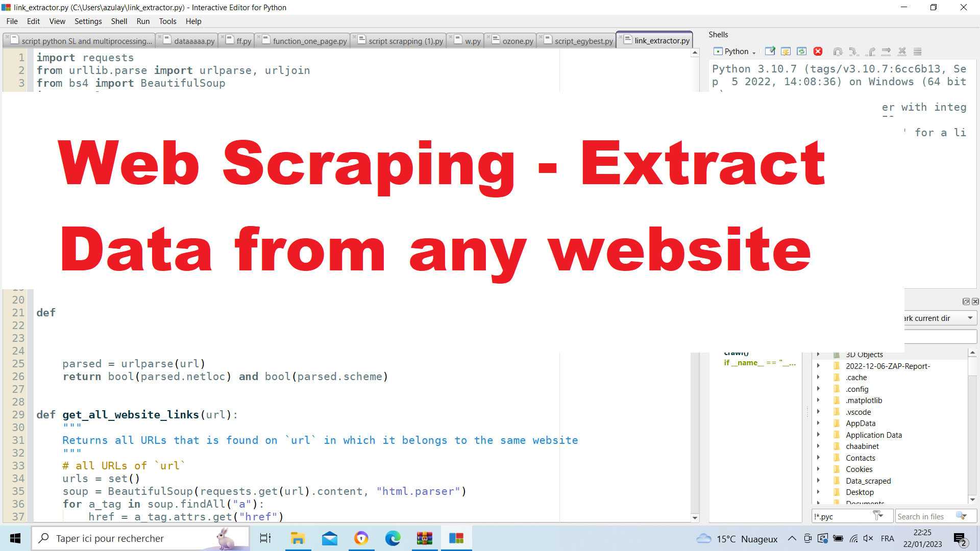Viewport: 980px width, 551px height.
Task: Close the file browser panel
Action: point(975,302)
